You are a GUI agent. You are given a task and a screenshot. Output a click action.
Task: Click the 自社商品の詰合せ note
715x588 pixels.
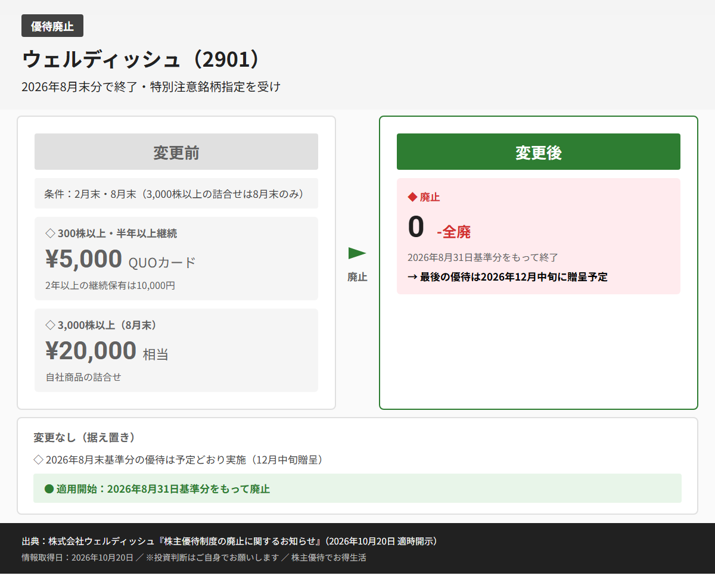(83, 377)
